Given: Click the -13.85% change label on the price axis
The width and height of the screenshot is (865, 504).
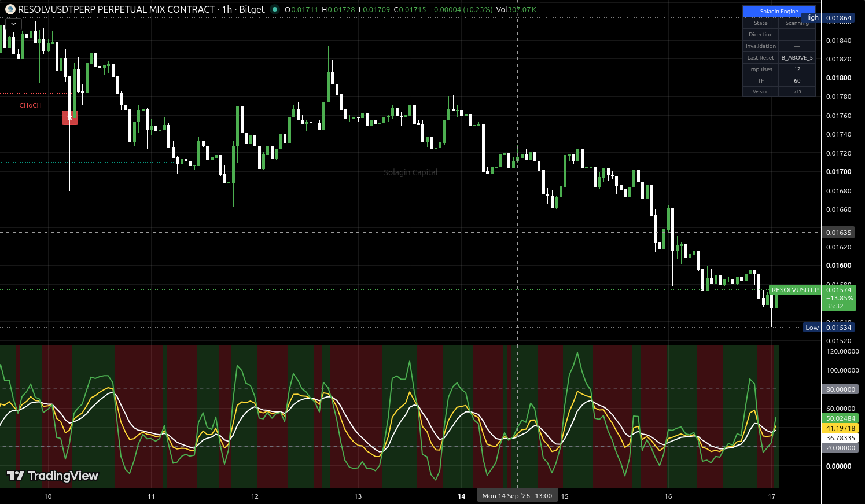Looking at the screenshot, I should coord(839,298).
